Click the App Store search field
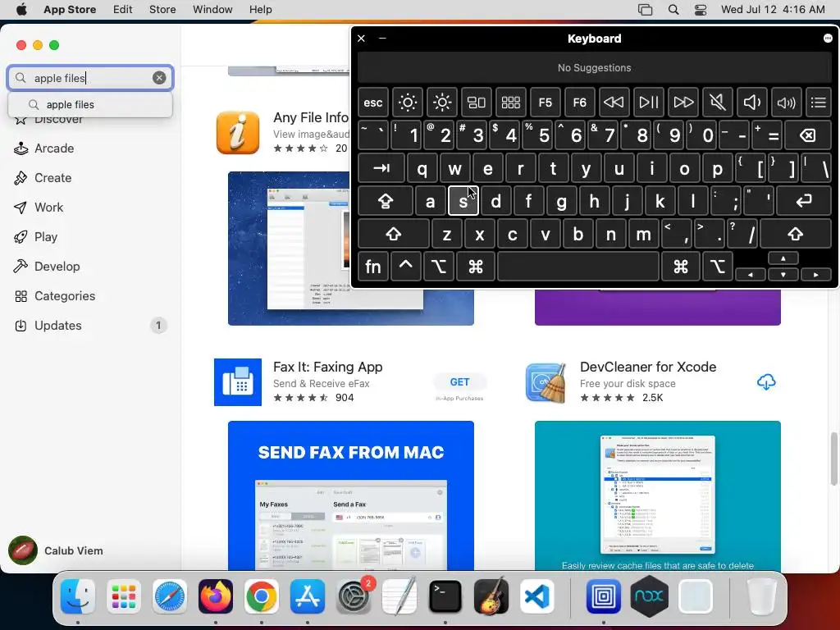The width and height of the screenshot is (840, 630). click(90, 78)
